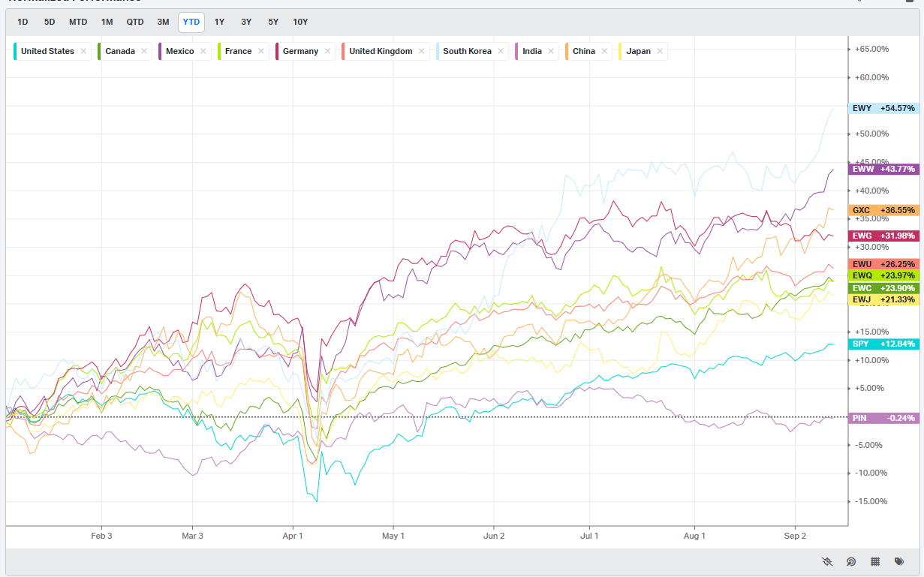Screen dimensions: 924x577
Task: Toggle the crossed-out bug debug icon
Action: (x=827, y=561)
